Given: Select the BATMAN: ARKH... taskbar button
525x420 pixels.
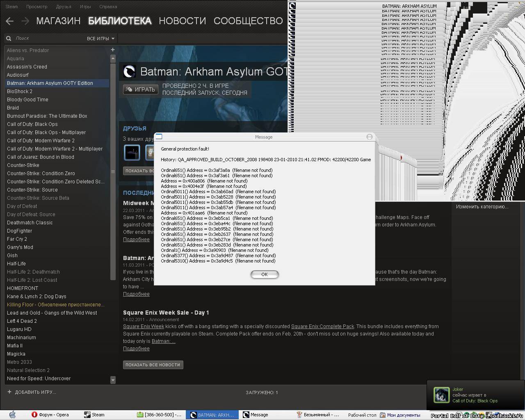Looking at the screenshot, I should pyautogui.click(x=212, y=415).
